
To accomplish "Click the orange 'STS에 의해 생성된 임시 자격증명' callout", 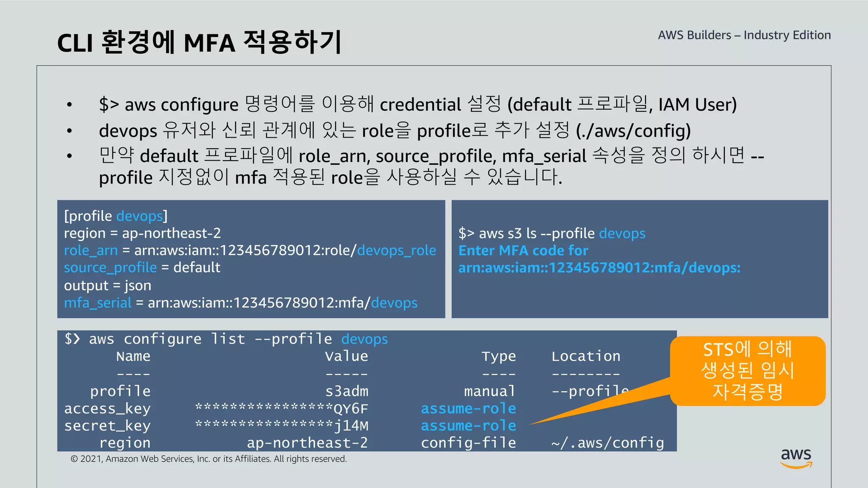I will coord(748,371).
